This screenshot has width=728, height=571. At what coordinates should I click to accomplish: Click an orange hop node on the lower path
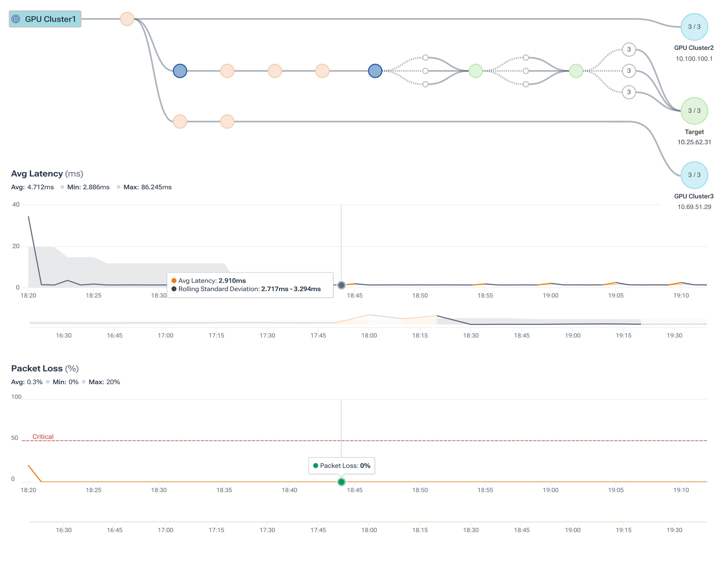(180, 121)
